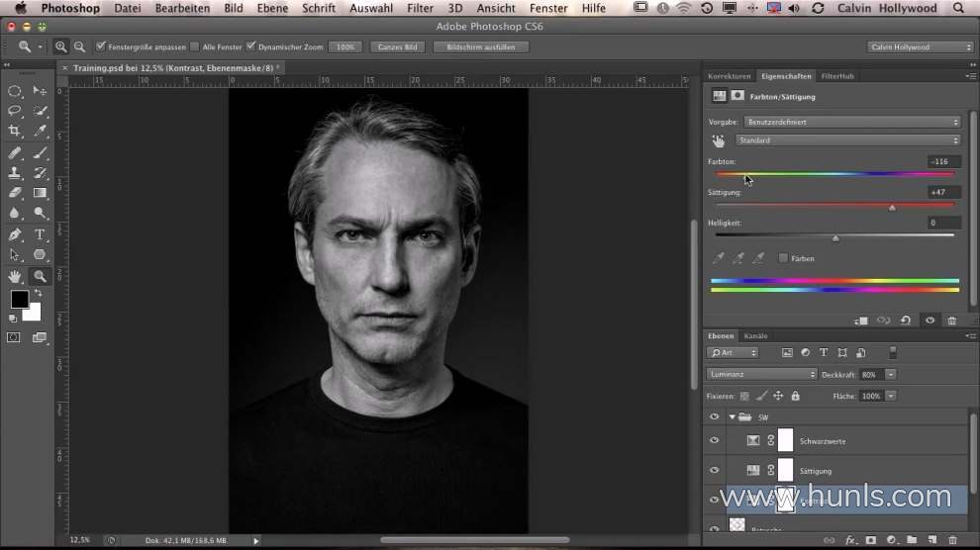This screenshot has height=550, width=980.
Task: Filter layers by type layers
Action: click(824, 353)
